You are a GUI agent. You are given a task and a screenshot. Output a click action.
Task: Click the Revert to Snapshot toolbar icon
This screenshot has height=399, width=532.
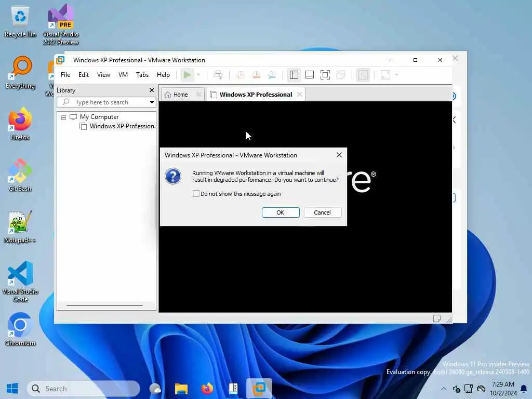point(256,75)
